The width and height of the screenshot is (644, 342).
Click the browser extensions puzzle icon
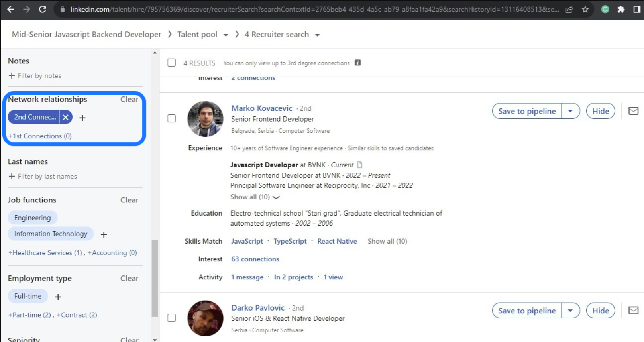coord(621,9)
